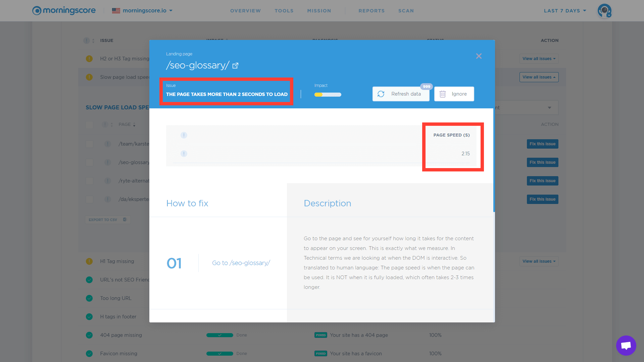
Task: Click the FIXED badge beside Your site has a 404 page
Action: (x=321, y=335)
